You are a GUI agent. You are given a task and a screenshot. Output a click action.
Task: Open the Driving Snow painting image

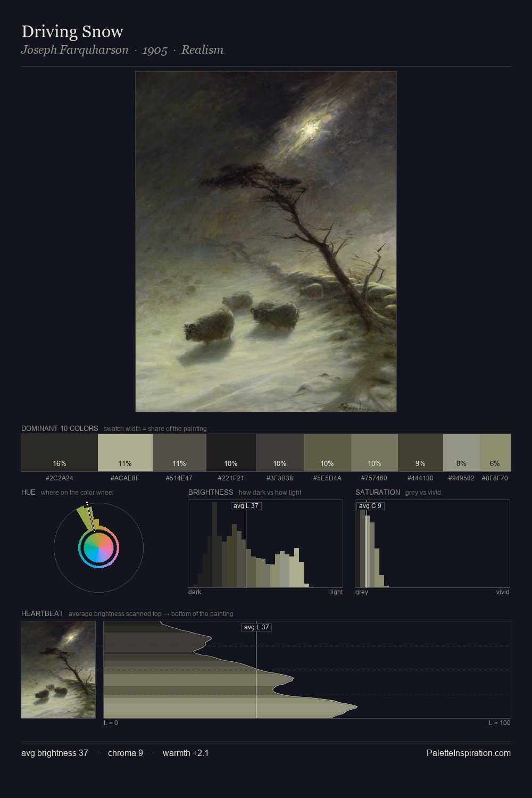point(266,242)
